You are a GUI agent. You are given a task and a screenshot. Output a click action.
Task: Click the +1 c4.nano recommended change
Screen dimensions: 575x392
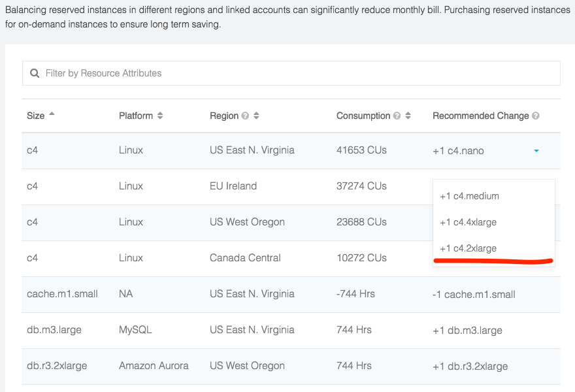point(458,151)
